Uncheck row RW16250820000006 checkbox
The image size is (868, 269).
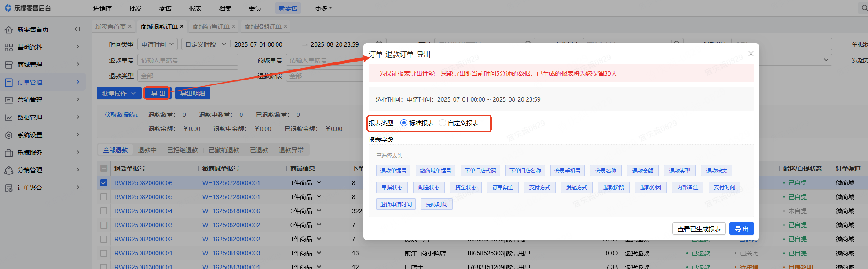[104, 183]
